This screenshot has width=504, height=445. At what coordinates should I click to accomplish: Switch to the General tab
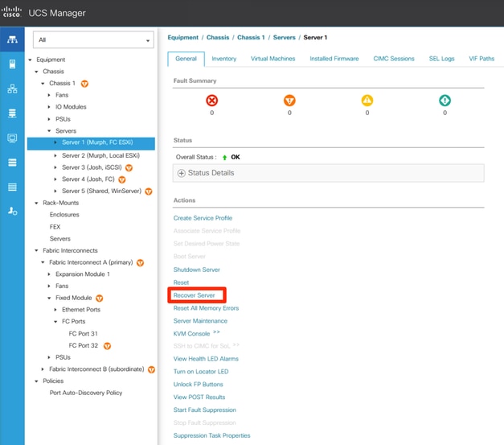coord(186,59)
